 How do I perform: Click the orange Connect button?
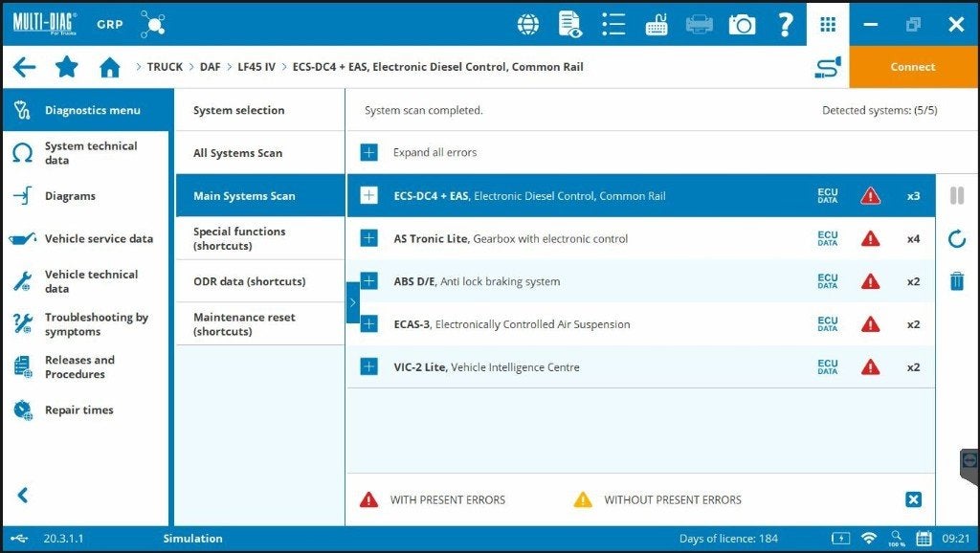913,67
